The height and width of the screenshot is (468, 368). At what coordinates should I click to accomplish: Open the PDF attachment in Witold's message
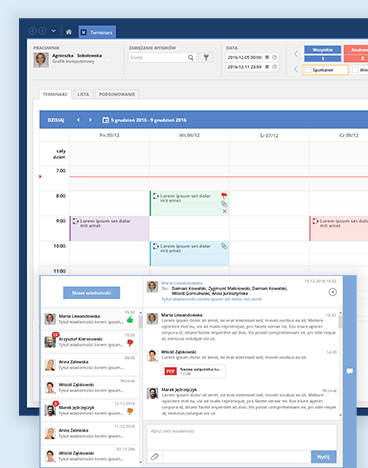[194, 371]
